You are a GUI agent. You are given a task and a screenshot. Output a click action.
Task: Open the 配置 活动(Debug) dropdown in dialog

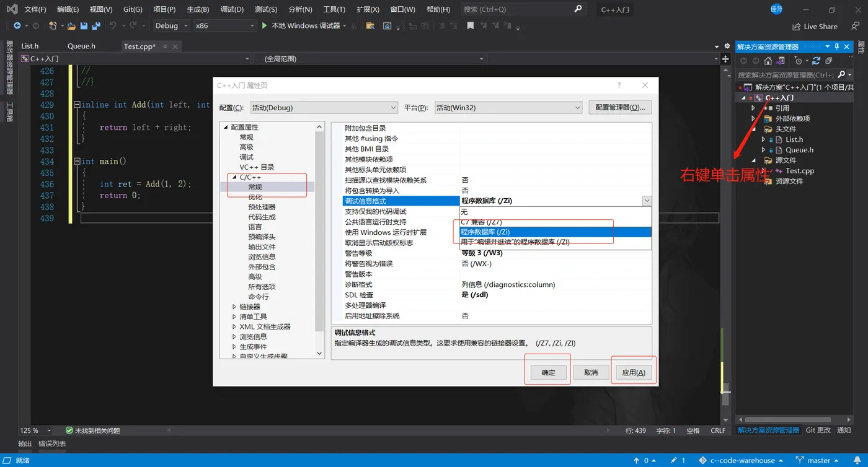(323, 107)
